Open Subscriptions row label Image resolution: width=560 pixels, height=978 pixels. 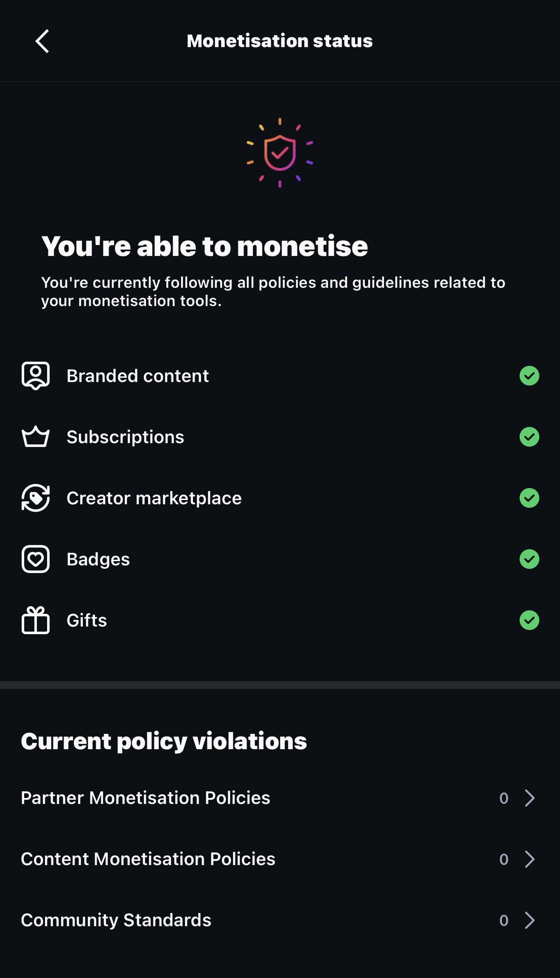125,437
